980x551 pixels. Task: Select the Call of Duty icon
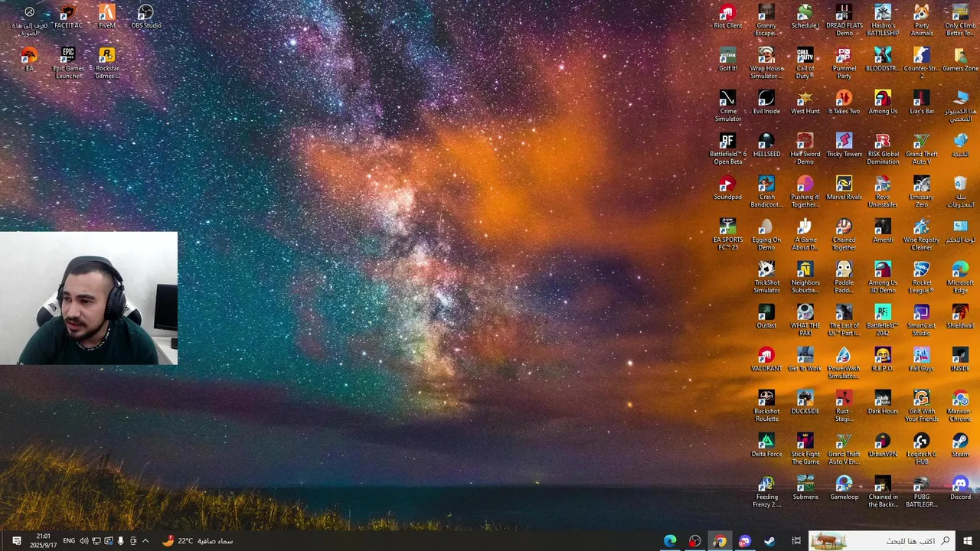click(x=805, y=63)
